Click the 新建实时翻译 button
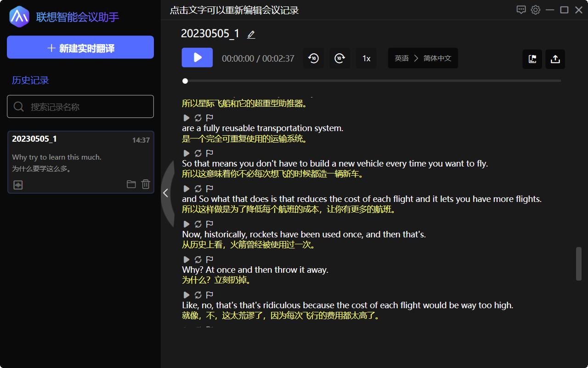 (80, 48)
